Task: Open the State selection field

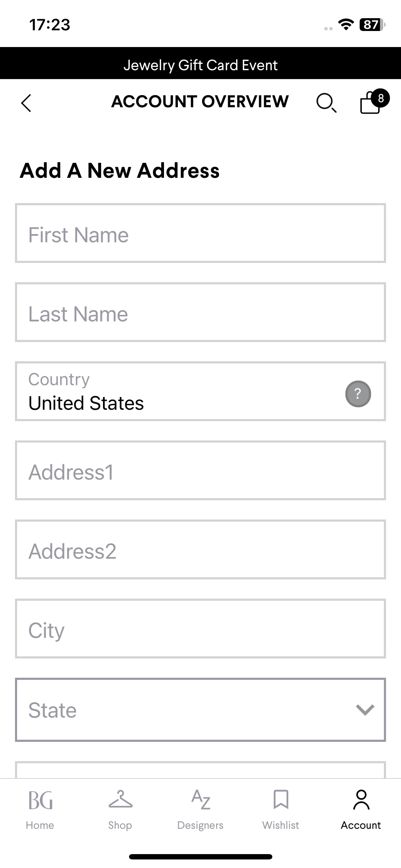Action: coord(200,710)
